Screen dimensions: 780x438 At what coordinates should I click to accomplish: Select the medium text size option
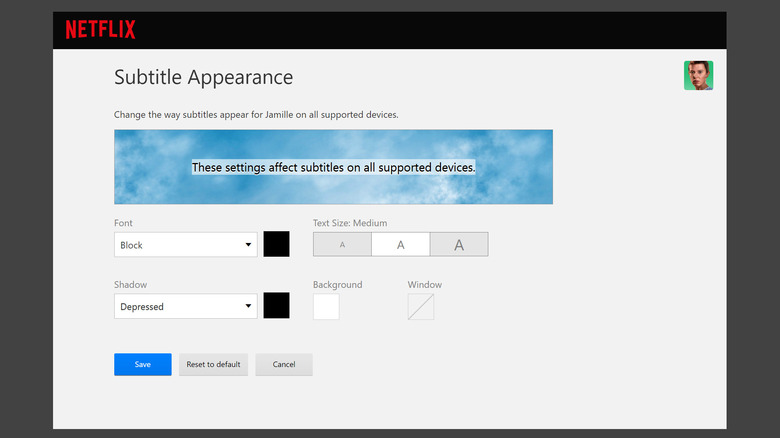(x=401, y=245)
